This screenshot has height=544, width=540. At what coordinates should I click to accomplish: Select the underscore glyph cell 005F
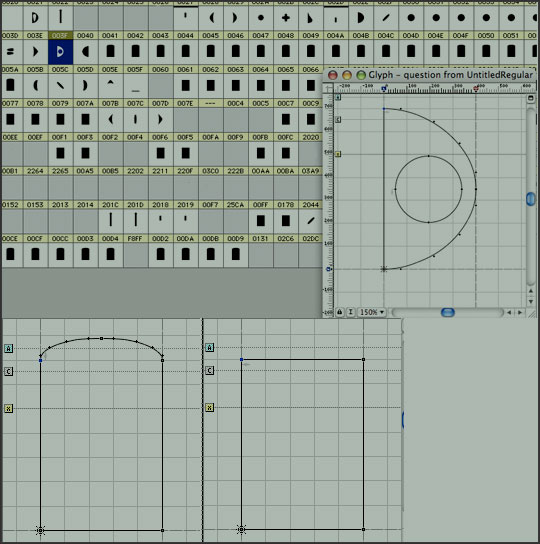pos(135,85)
